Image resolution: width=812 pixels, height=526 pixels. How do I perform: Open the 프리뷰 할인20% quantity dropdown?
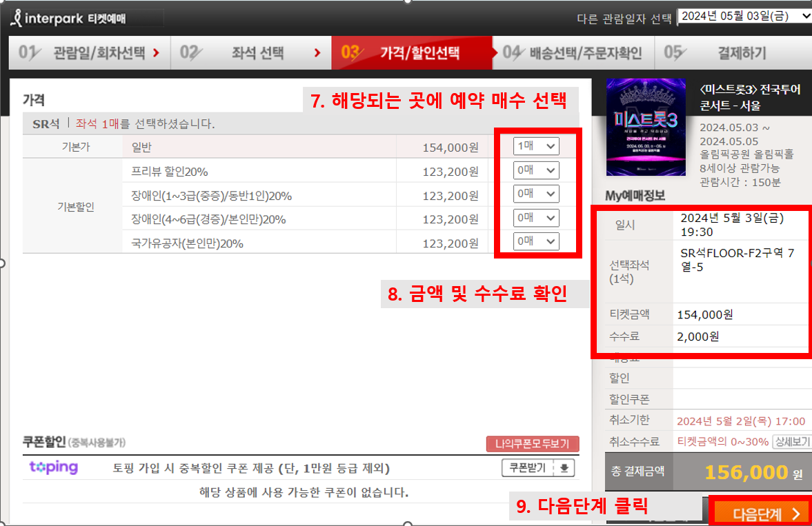[x=536, y=170]
